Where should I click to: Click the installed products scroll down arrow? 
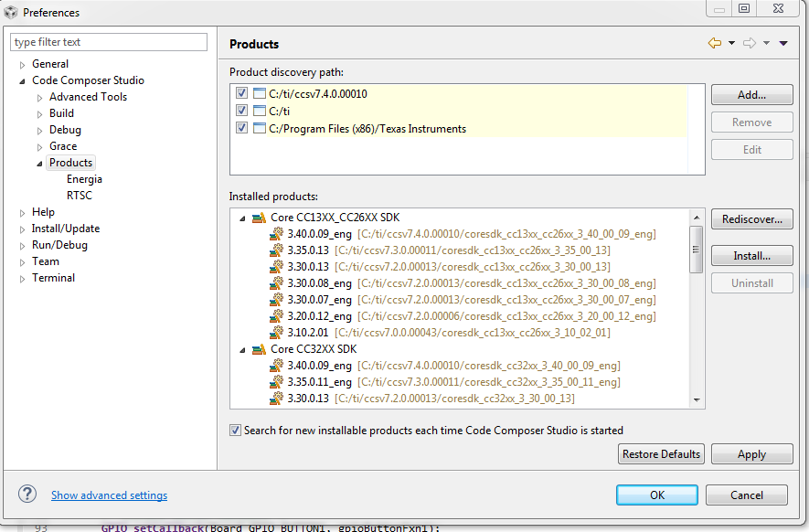(696, 399)
